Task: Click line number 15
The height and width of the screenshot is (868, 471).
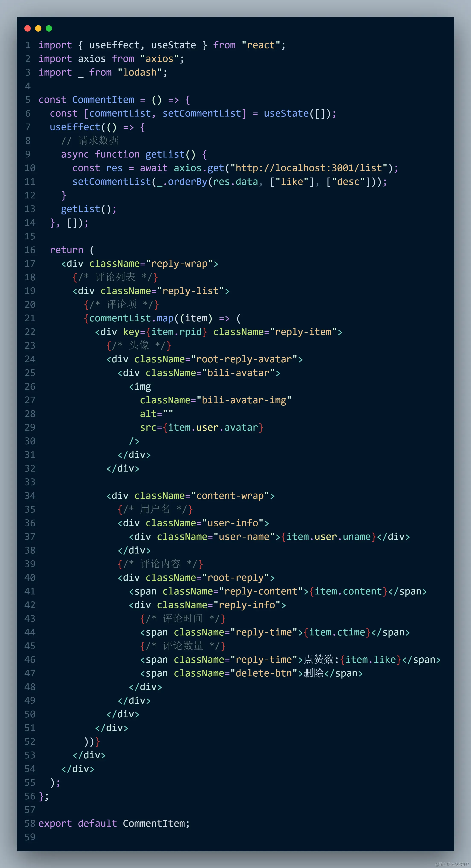Action: click(30, 236)
